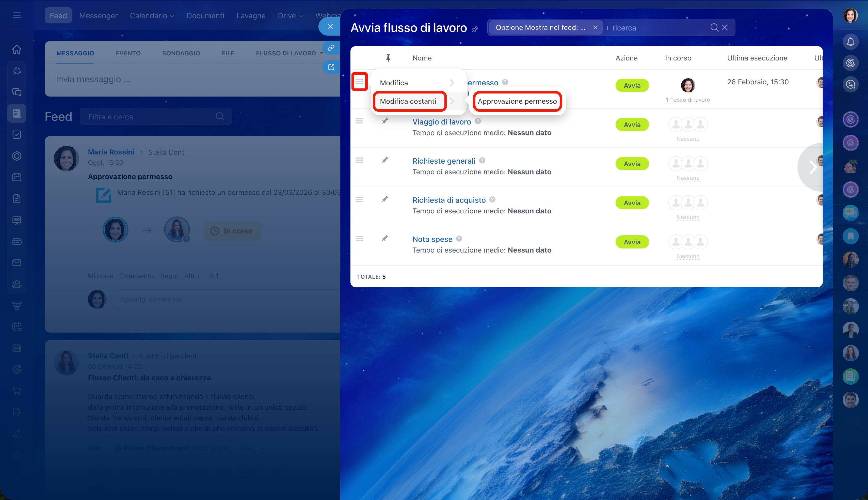Open panel in new window icon
The width and height of the screenshot is (868, 500).
point(331,67)
